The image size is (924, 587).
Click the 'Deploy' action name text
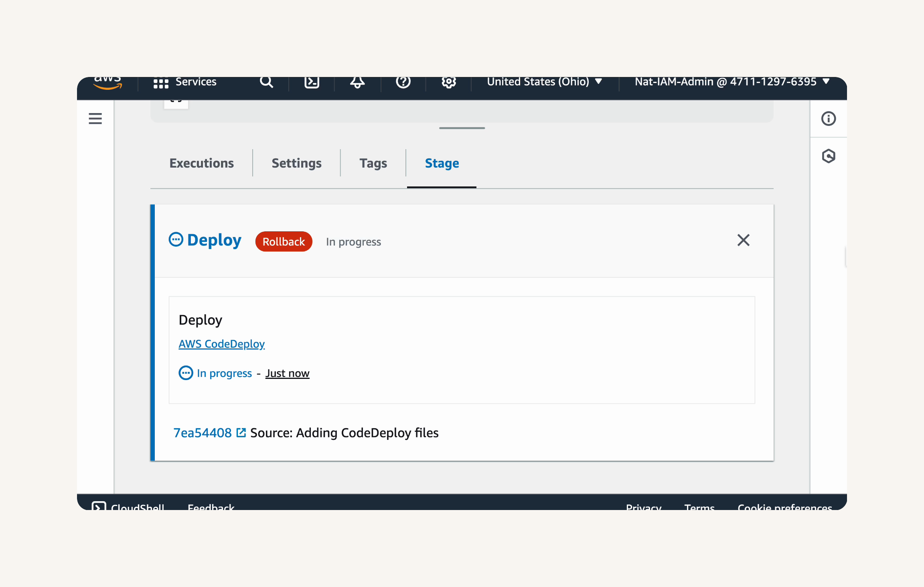pyautogui.click(x=200, y=320)
